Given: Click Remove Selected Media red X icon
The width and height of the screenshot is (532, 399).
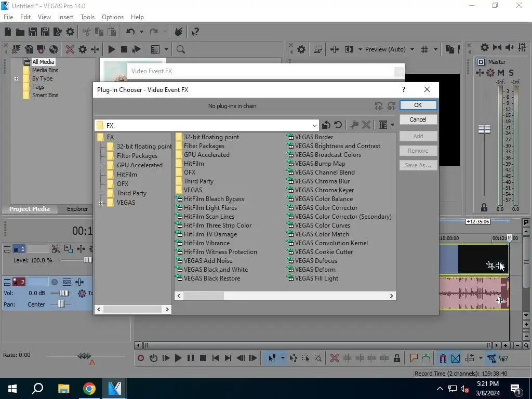Looking at the screenshot, I should point(70,49).
